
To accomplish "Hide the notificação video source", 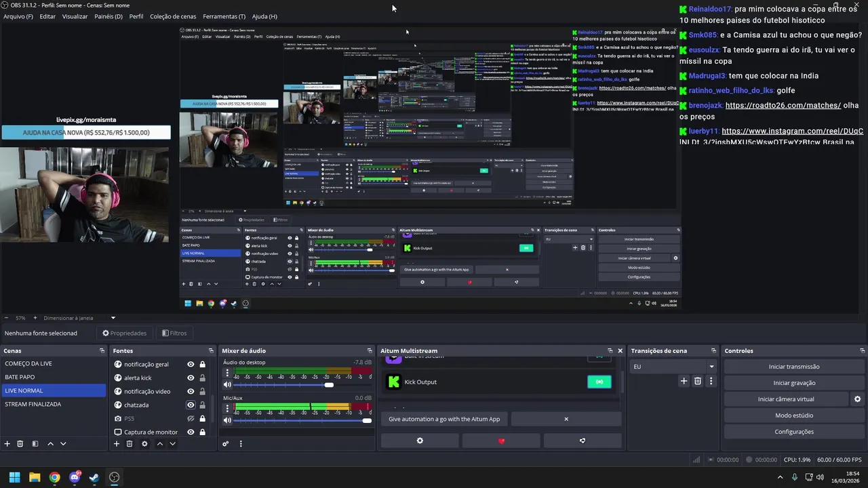I will (191, 391).
